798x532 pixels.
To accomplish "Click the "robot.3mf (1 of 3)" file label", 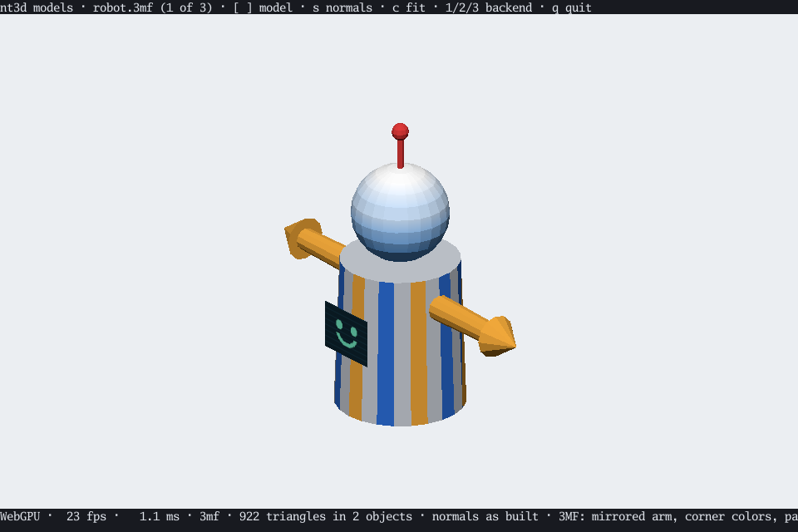I will (153, 7).
